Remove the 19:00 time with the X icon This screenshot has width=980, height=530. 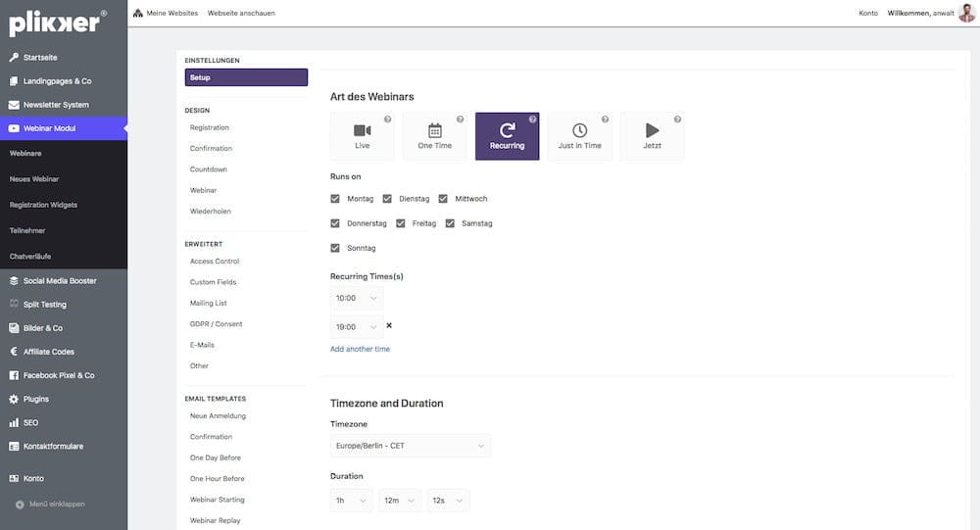point(389,325)
